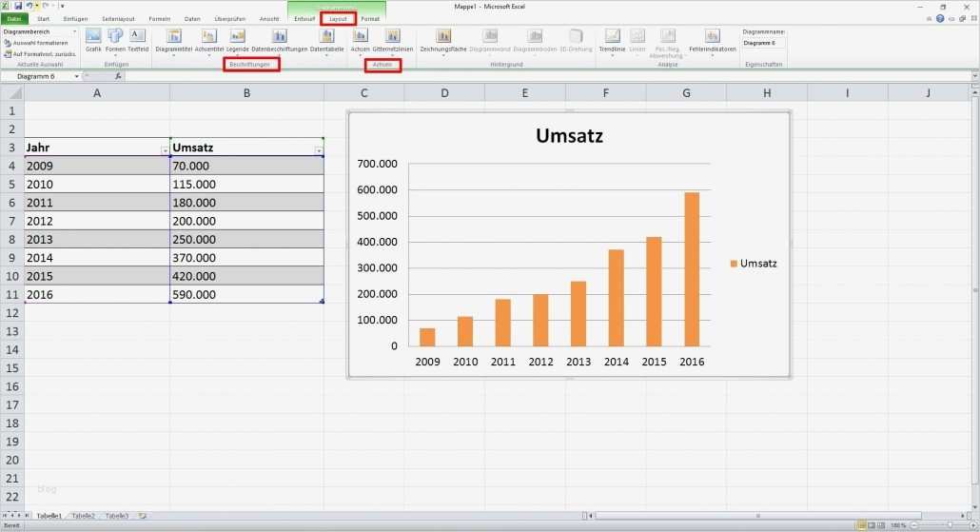Open the Jahr column filter dropdown

[165, 150]
